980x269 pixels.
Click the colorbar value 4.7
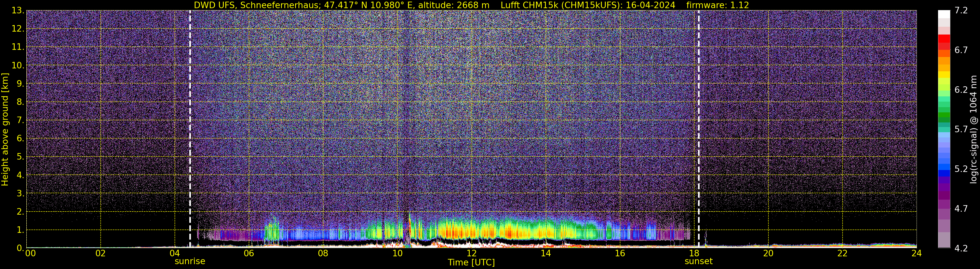click(x=961, y=209)
